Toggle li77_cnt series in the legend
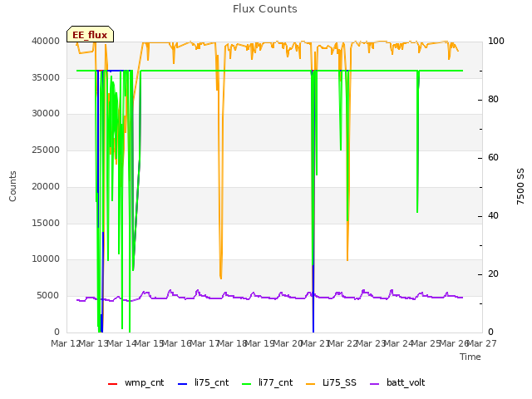This screenshot has width=532, height=399. (x=268, y=382)
